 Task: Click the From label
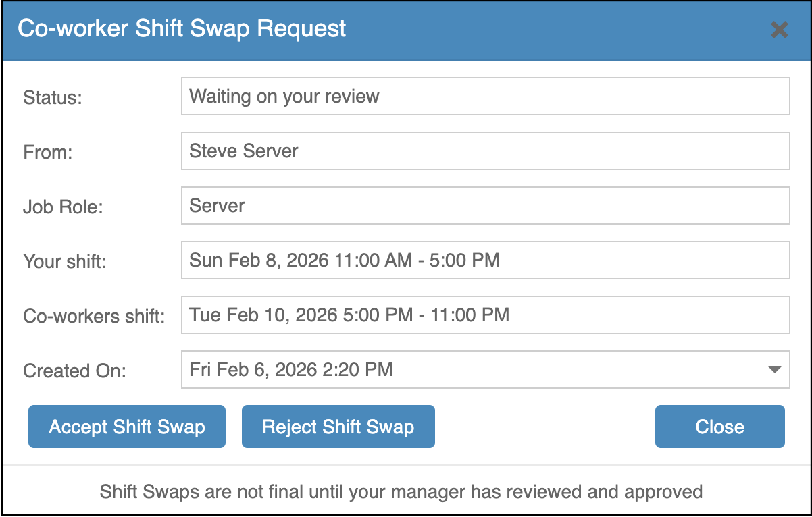pyautogui.click(x=47, y=153)
